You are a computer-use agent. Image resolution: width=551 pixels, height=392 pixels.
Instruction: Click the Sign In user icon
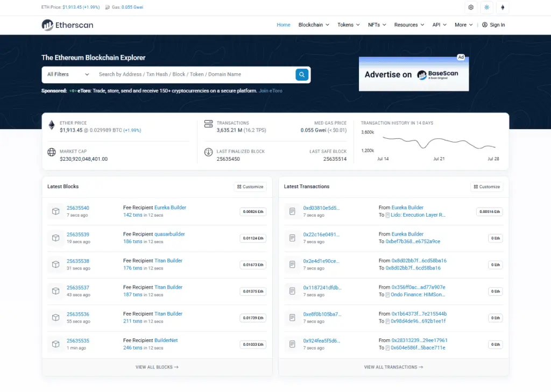pyautogui.click(x=485, y=25)
